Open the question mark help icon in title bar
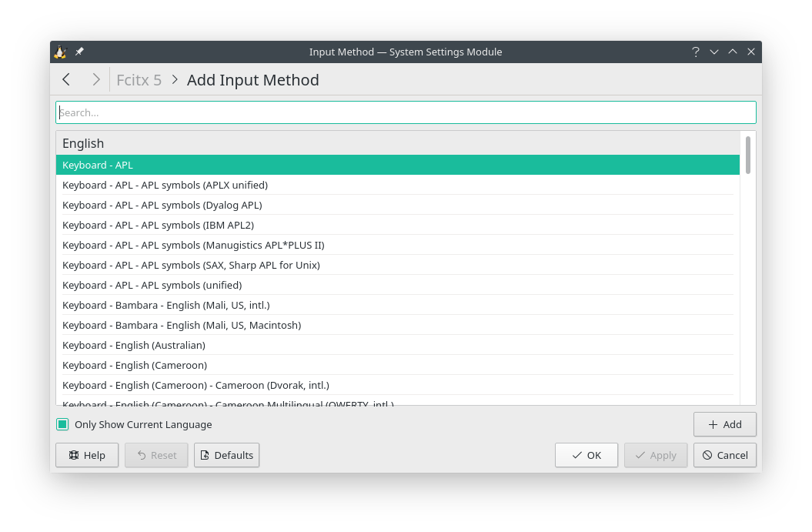The image size is (812, 532). 696,52
